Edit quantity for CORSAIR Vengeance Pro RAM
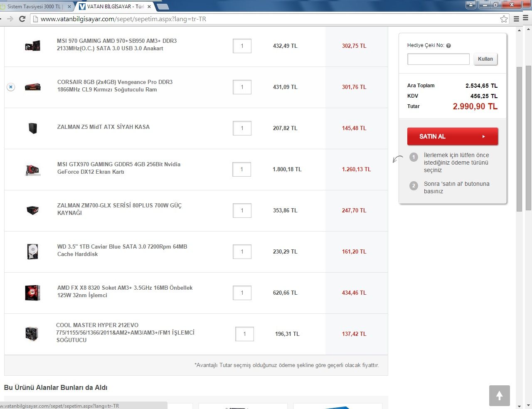 242,87
